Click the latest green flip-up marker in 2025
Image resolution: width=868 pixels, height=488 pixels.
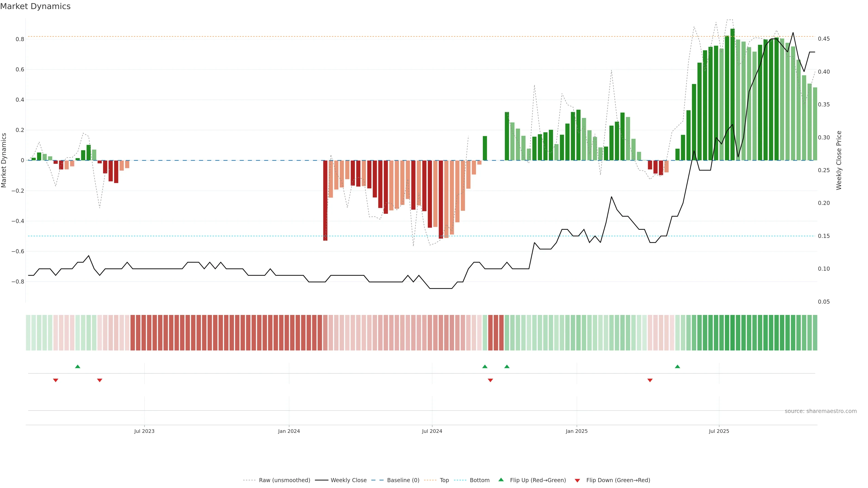tap(677, 366)
